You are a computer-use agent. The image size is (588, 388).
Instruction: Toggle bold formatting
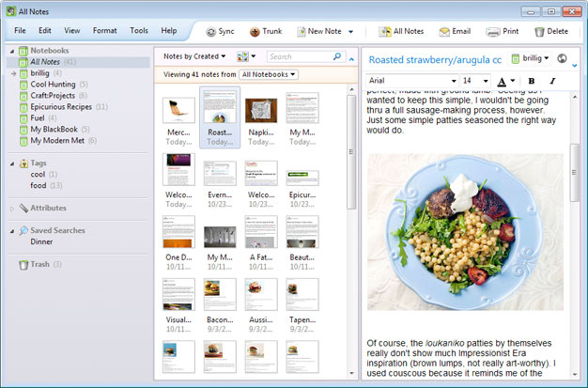531,81
